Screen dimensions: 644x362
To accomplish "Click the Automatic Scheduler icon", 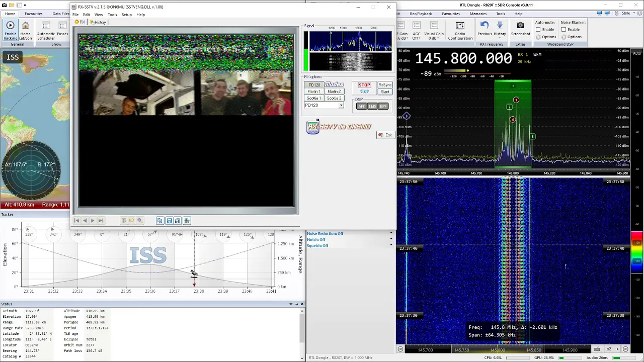I will (x=46, y=30).
